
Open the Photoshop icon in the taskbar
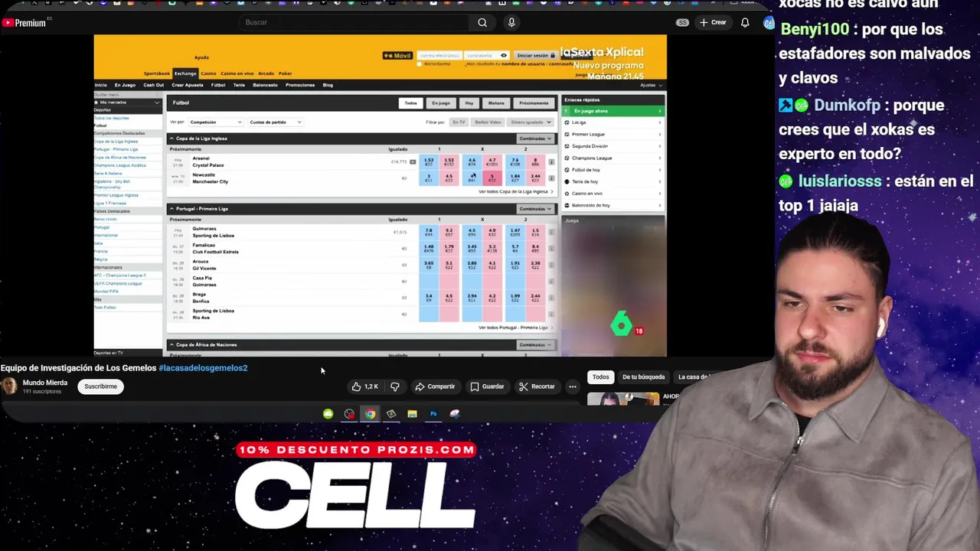[x=433, y=414]
